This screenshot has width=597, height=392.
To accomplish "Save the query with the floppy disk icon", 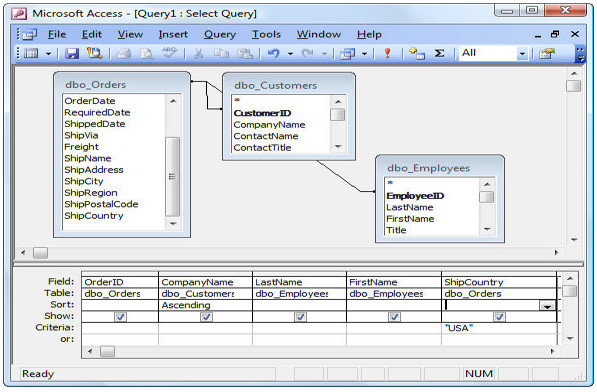I will (x=72, y=53).
